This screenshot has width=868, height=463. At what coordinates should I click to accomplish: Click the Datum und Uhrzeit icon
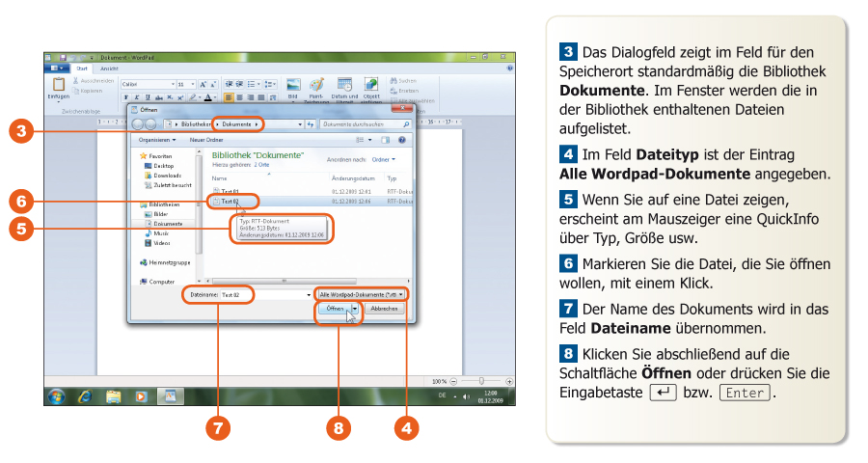pos(344,85)
